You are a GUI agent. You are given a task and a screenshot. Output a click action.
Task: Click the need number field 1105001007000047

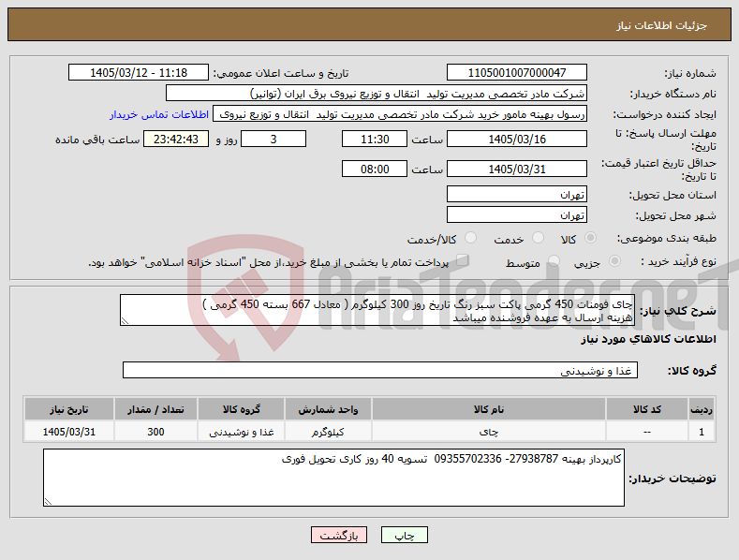[516, 73]
